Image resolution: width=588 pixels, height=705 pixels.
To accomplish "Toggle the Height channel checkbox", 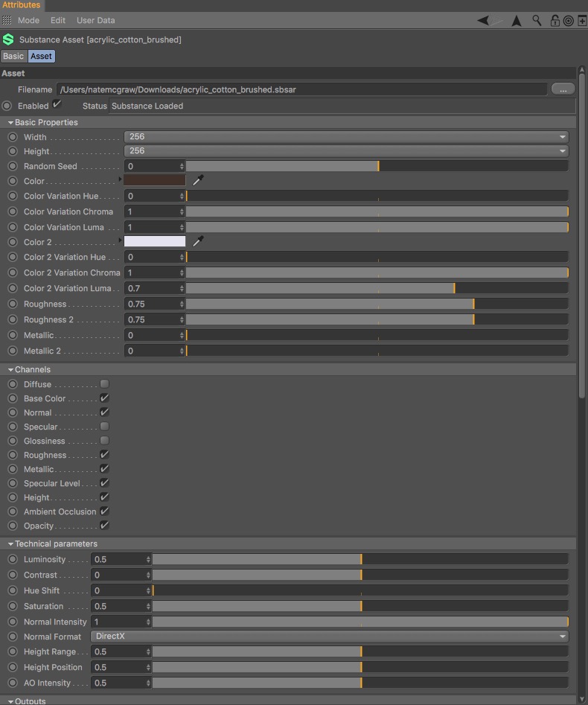I will 104,497.
